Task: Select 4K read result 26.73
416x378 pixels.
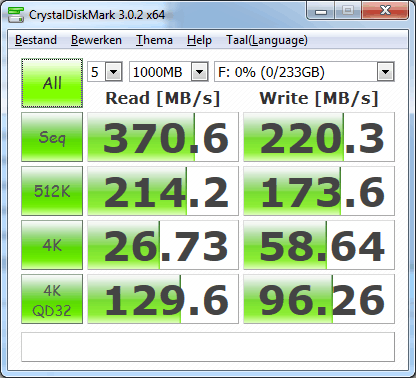Action: click(x=163, y=245)
